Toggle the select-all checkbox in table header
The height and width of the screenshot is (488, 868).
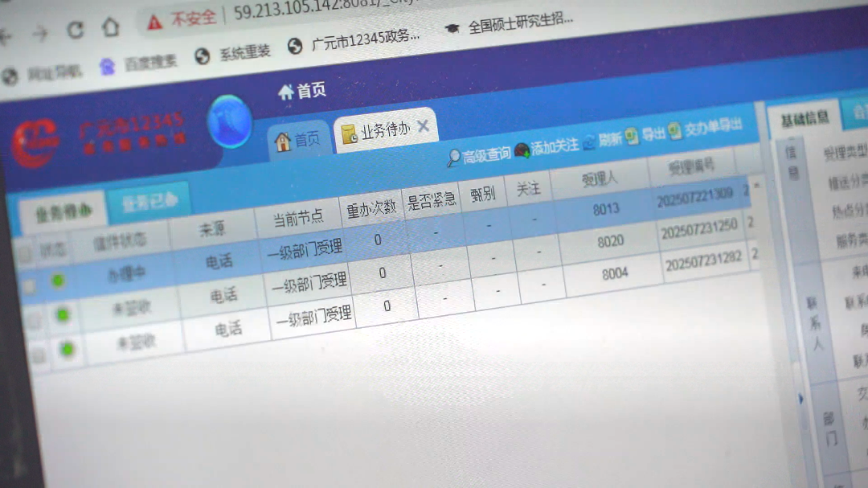click(x=25, y=255)
